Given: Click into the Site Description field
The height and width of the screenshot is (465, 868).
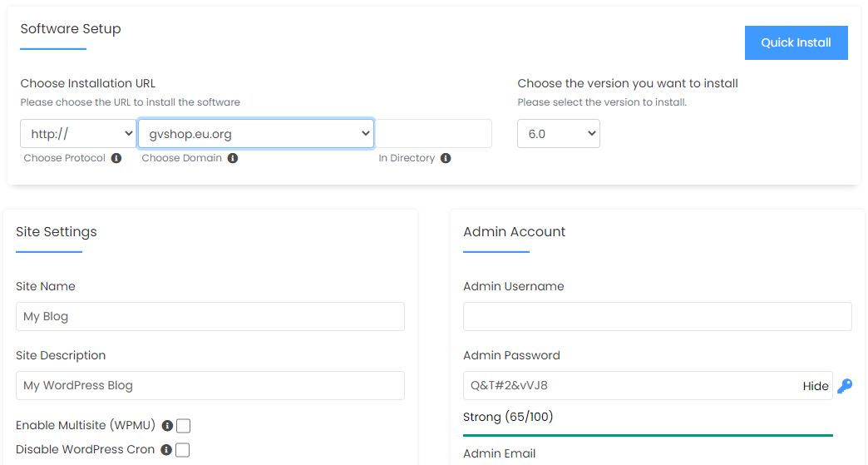Looking at the screenshot, I should click(210, 386).
